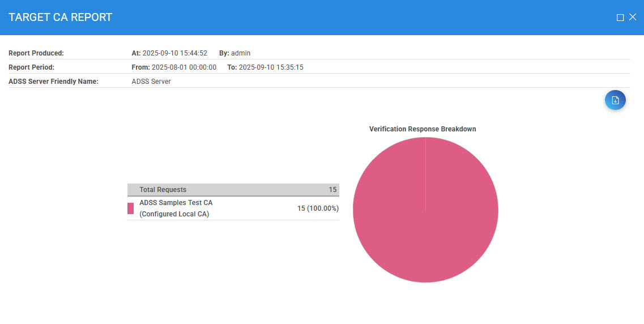Image resolution: width=644 pixels, height=324 pixels.
Task: Click the Report Produced label
Action: 36,53
